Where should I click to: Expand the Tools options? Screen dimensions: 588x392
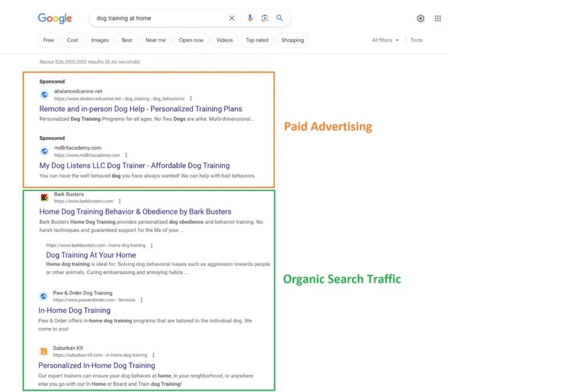[416, 40]
